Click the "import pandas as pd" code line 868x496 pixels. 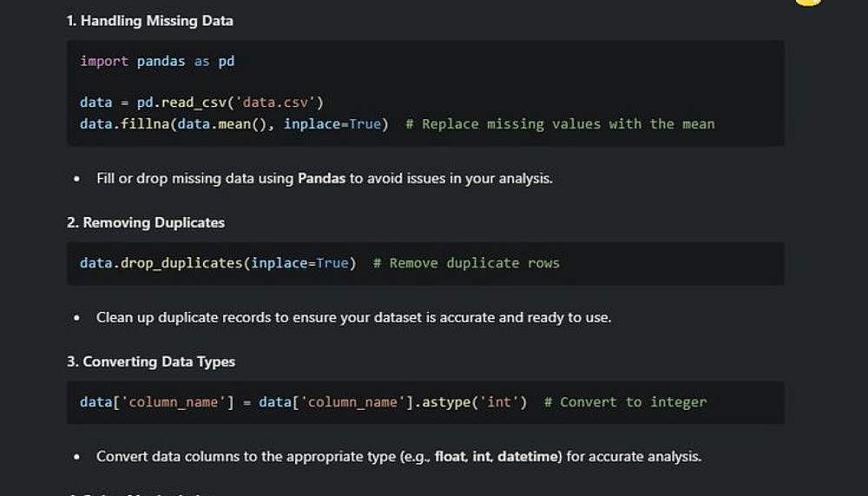coord(157,61)
